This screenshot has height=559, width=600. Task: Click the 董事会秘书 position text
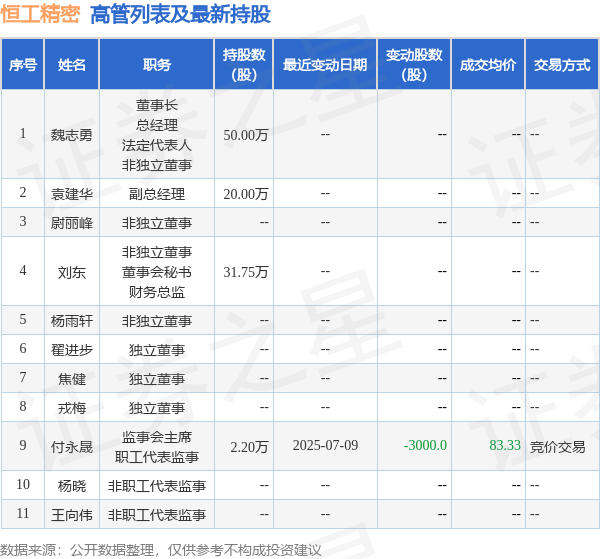pos(157,272)
